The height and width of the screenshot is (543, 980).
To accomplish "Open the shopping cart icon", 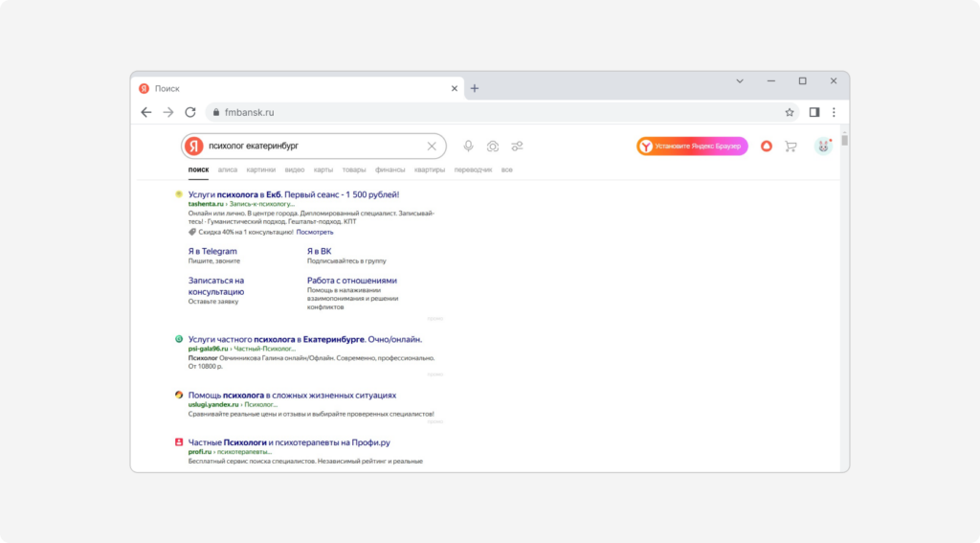I will [791, 146].
